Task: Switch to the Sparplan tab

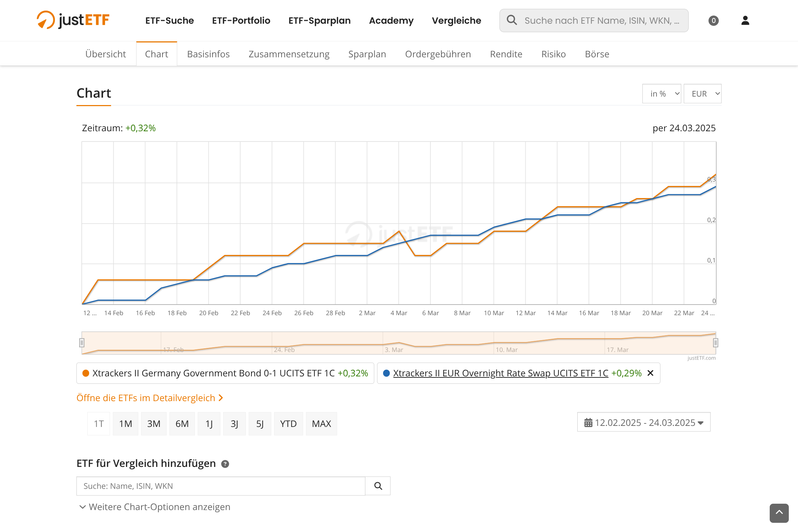Action: [x=367, y=54]
